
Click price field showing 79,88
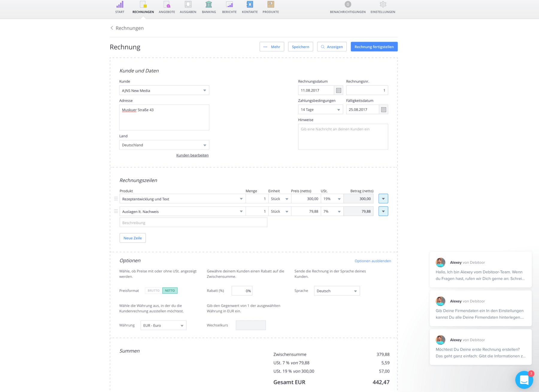pos(306,211)
